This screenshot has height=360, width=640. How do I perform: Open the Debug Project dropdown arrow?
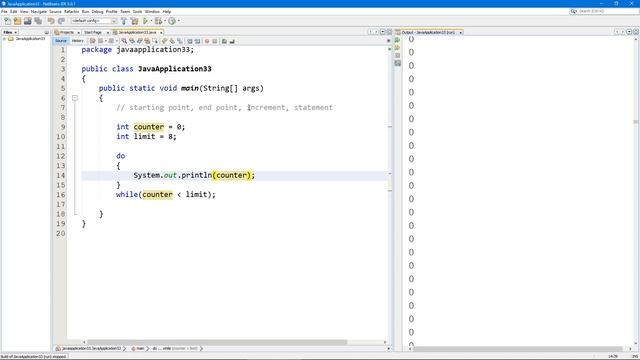coord(164,21)
